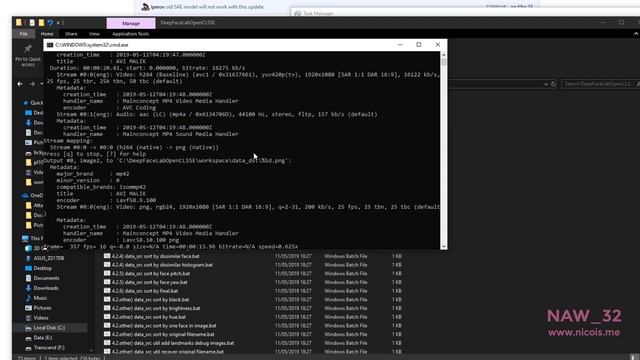Click OneDrive cloud icon in sidebar
The height and width of the screenshot is (360, 640).
point(25,196)
